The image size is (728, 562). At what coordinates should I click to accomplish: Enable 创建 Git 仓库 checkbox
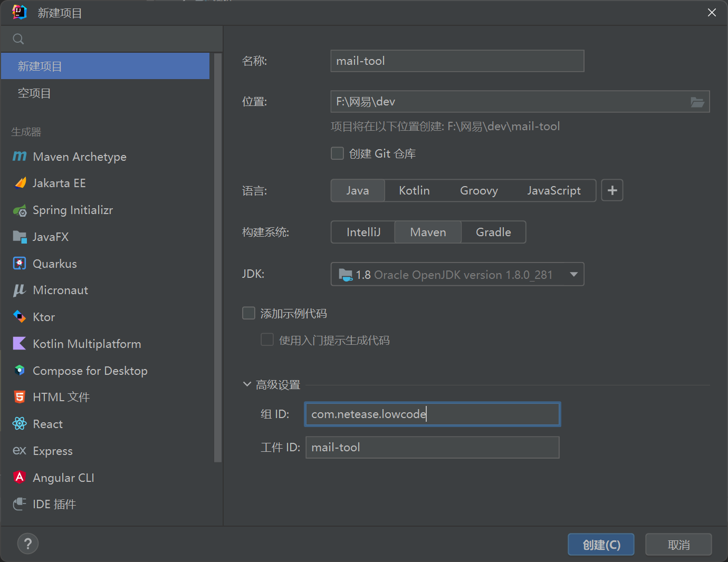337,153
